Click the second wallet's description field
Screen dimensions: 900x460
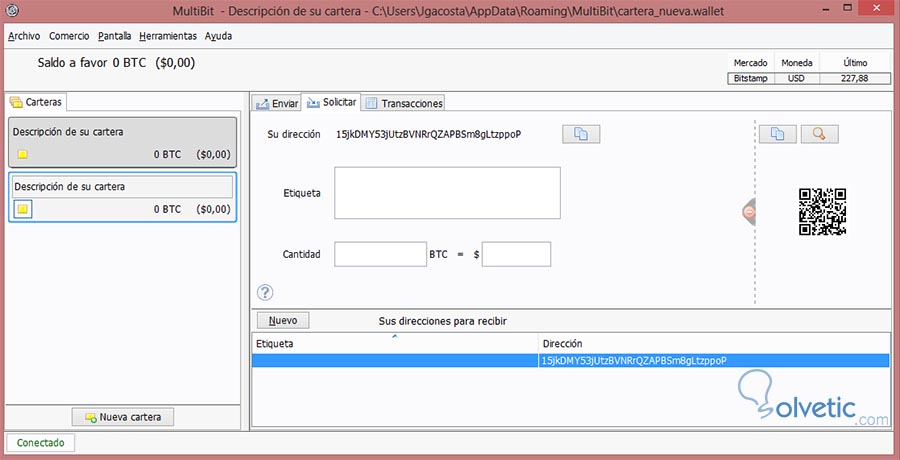tap(123, 187)
